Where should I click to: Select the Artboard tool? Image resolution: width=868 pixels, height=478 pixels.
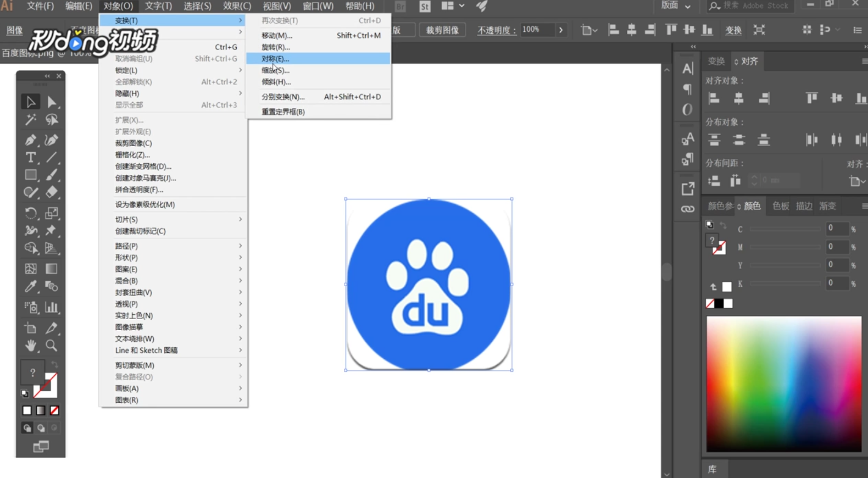[31, 328]
